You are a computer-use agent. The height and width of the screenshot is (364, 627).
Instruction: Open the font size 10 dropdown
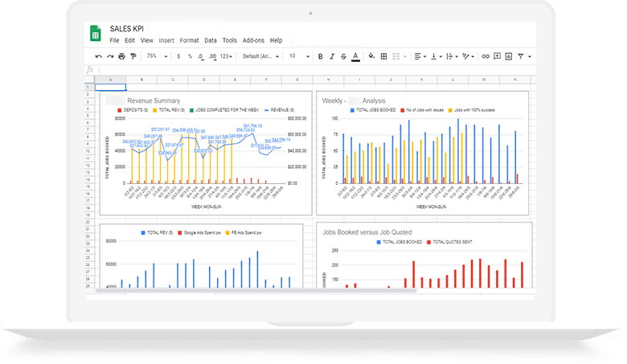pos(300,56)
